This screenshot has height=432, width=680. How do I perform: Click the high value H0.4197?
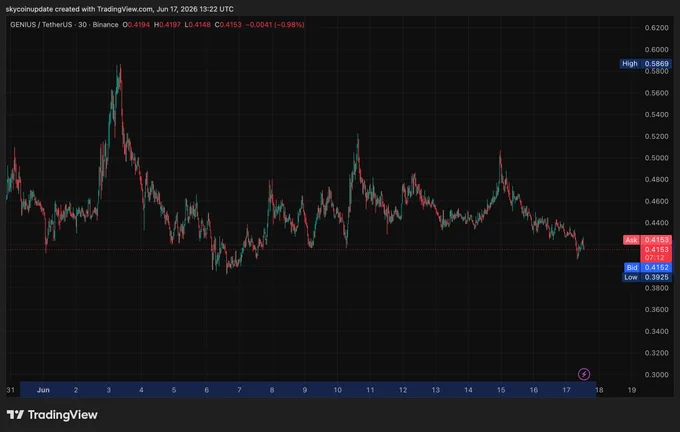coord(167,25)
